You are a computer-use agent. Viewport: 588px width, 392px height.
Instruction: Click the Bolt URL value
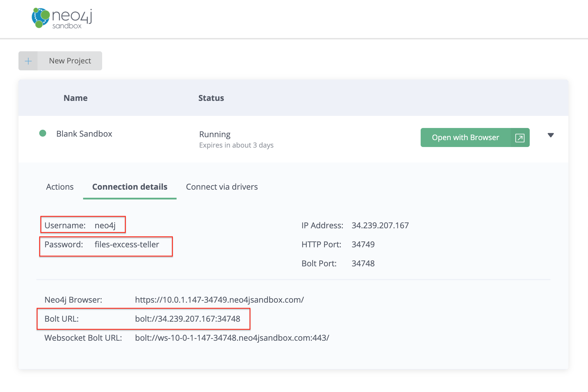187,319
